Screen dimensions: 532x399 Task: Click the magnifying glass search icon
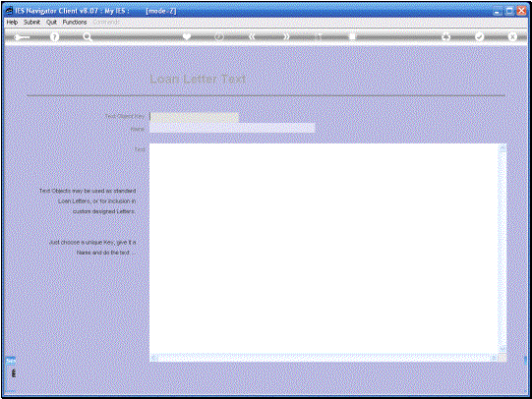88,37
